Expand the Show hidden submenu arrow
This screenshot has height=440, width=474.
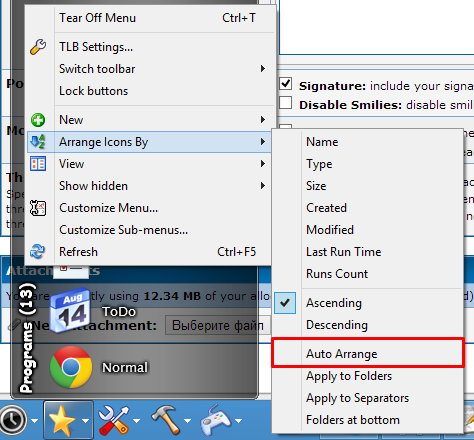click(x=263, y=186)
